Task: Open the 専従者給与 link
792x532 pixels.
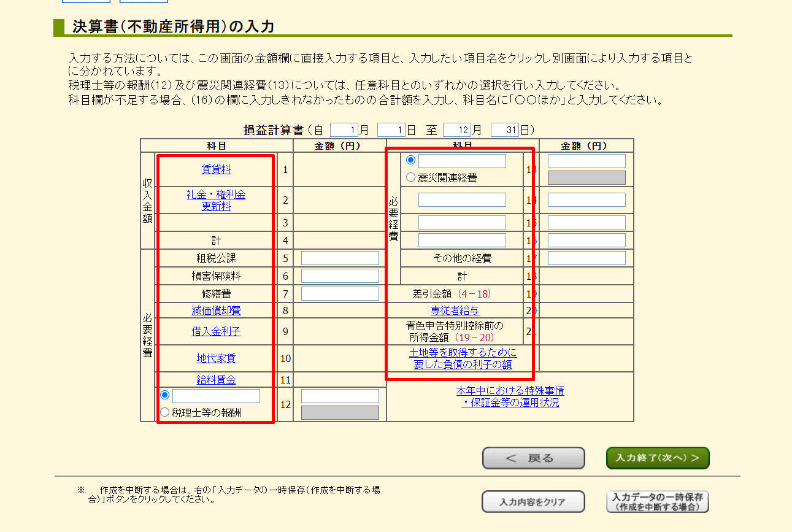Action: [455, 311]
